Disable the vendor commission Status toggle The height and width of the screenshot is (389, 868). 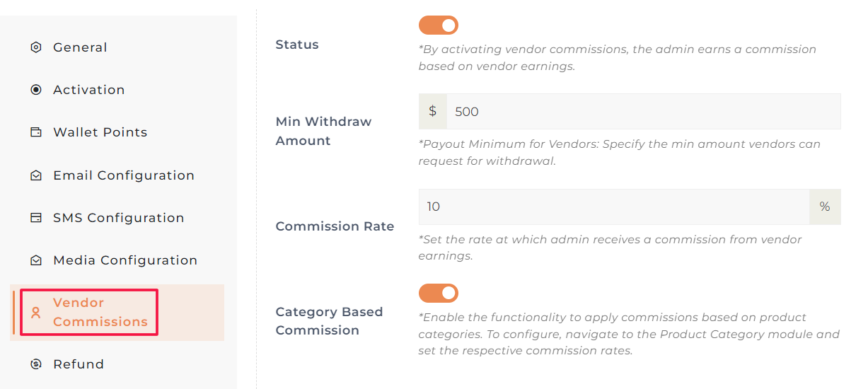click(x=439, y=25)
